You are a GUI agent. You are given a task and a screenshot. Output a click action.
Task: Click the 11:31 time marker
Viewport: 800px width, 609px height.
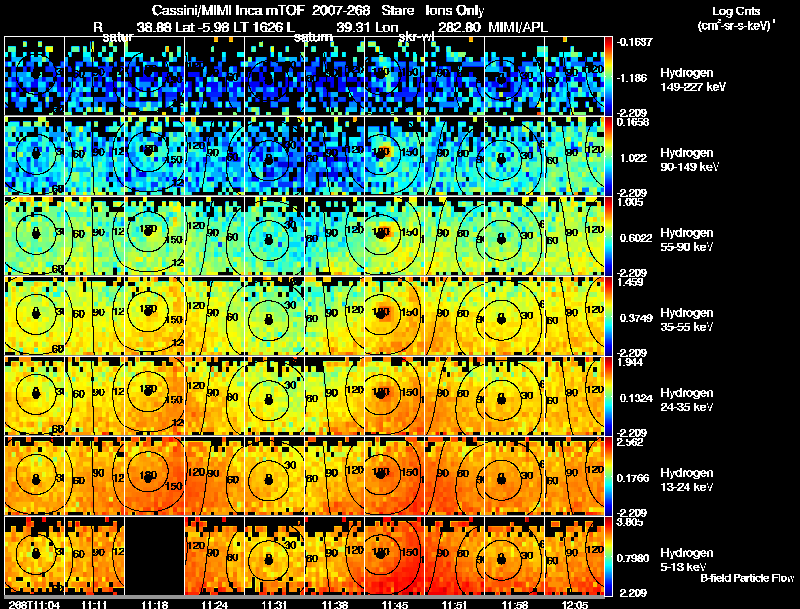pos(274,604)
